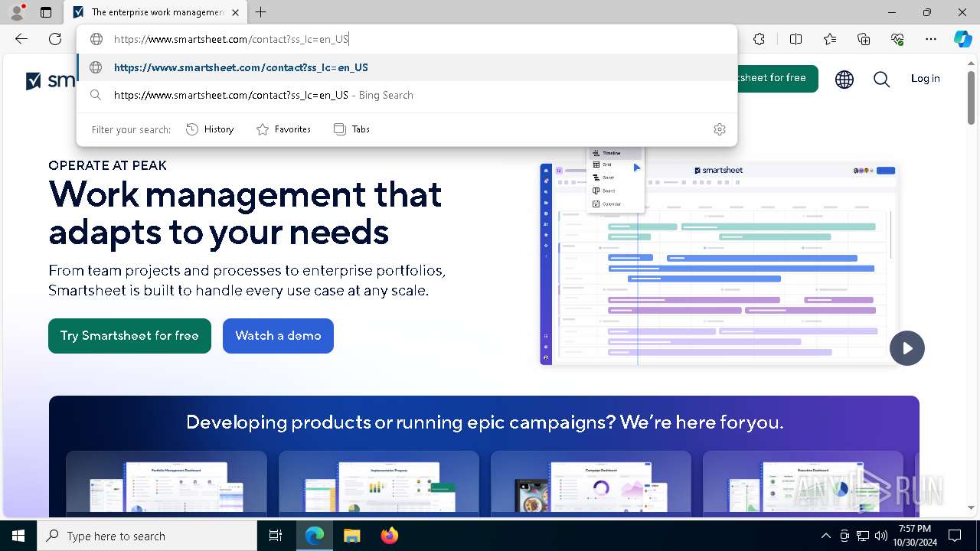Click 'Developing products or running epic campaigns' heading

485,422
